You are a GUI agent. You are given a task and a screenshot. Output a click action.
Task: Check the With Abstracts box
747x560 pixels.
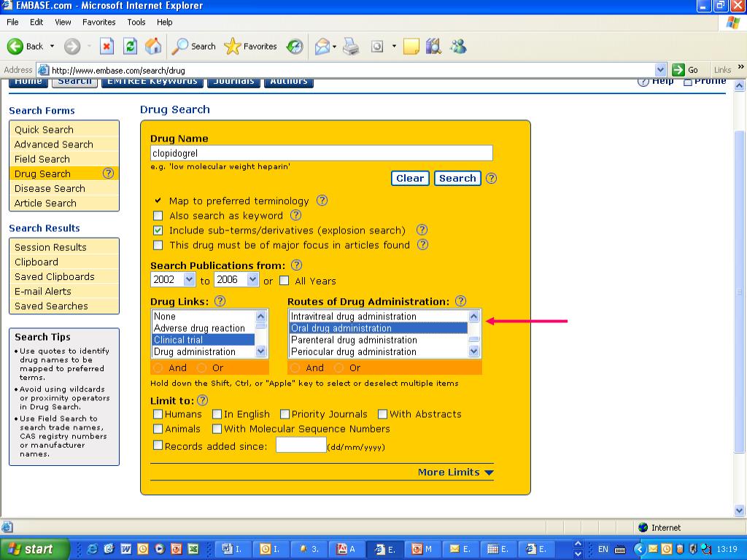pyautogui.click(x=382, y=414)
